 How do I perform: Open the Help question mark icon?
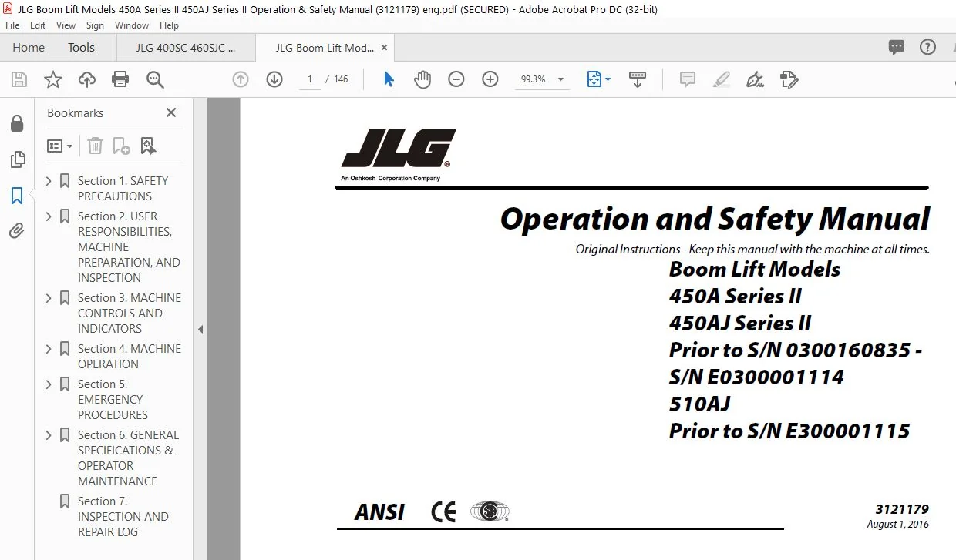tap(927, 47)
